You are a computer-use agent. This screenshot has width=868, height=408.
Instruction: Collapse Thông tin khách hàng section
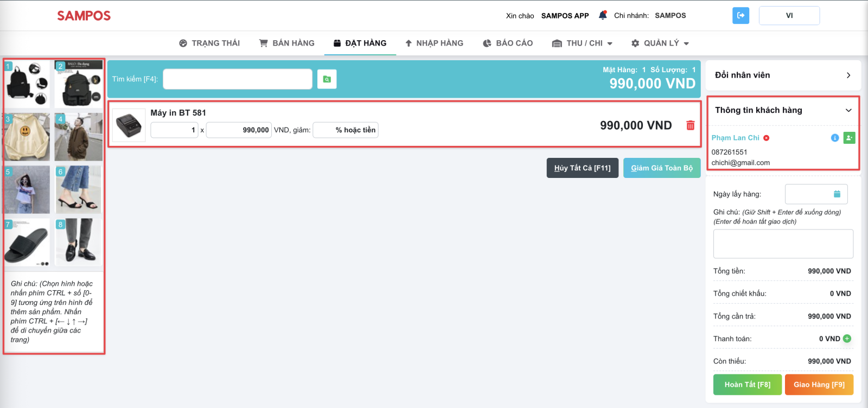[848, 110]
